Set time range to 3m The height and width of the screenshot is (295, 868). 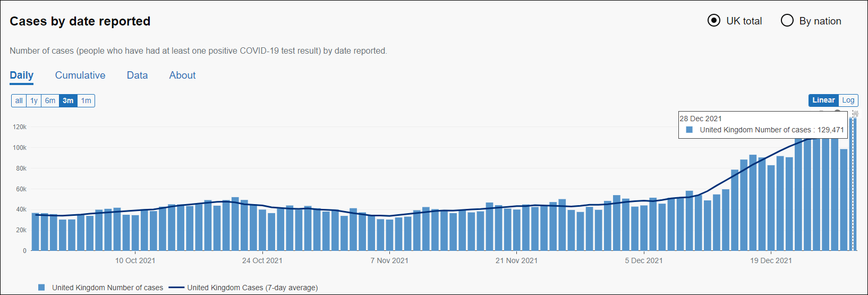[x=68, y=101]
